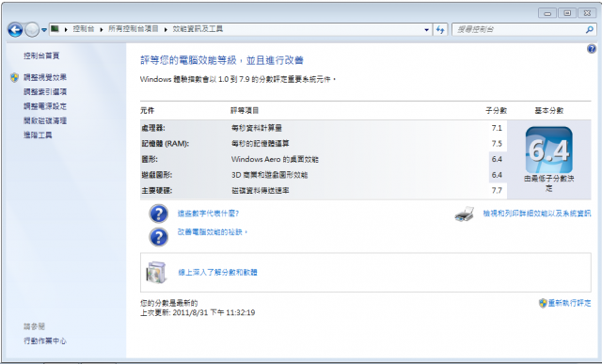This screenshot has width=602, height=364.
Task: Click shield icon beside 調整視覺效果
Action: click(x=15, y=77)
